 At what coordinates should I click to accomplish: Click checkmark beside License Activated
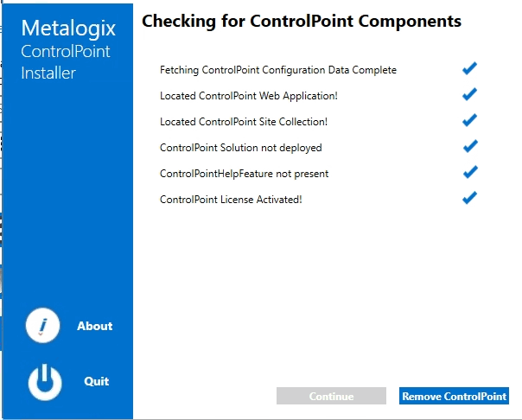tap(469, 199)
